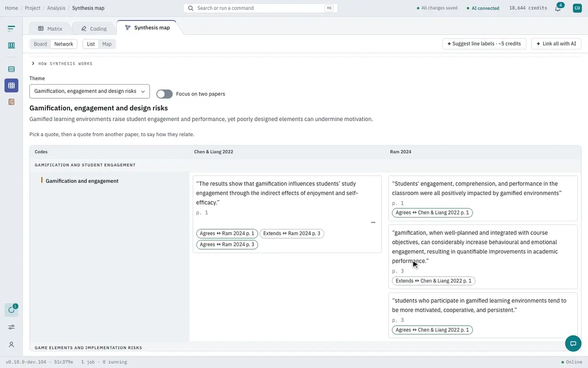Select the Ram quote about well-planned gamification

pos(483,257)
